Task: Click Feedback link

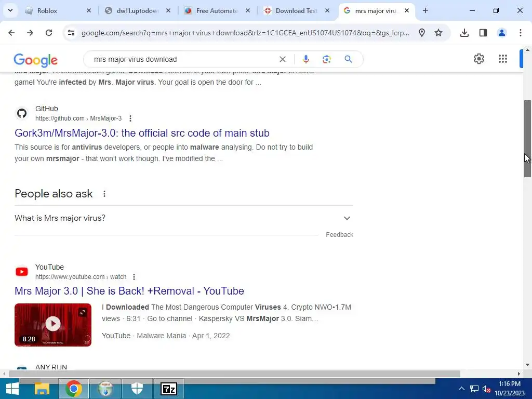Action: (340, 235)
